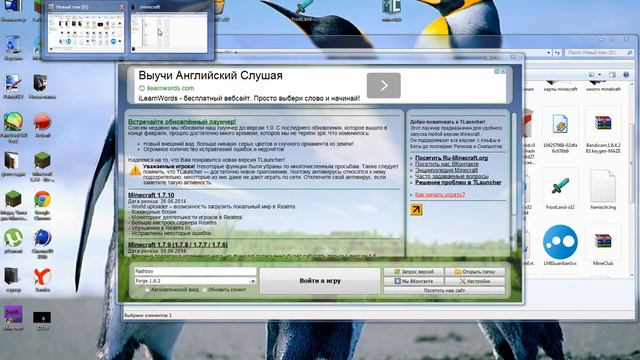Open the Часто задаваемые вопросы link

451,176
